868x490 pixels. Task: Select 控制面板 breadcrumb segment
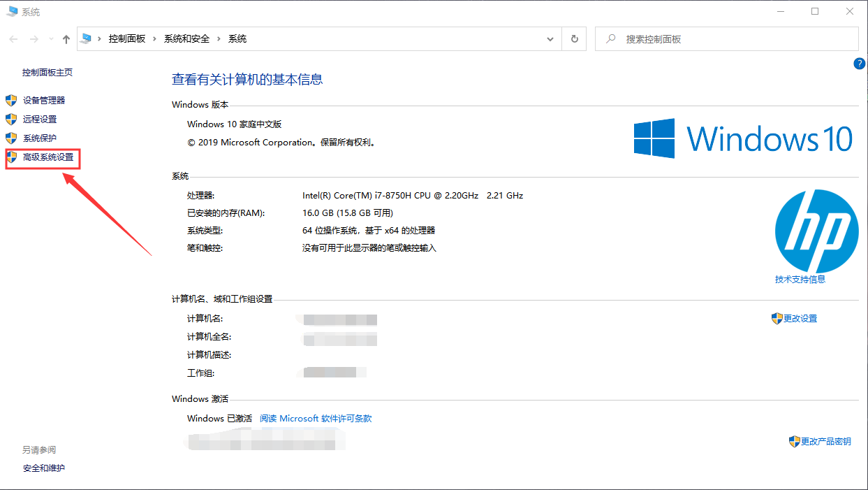point(127,39)
